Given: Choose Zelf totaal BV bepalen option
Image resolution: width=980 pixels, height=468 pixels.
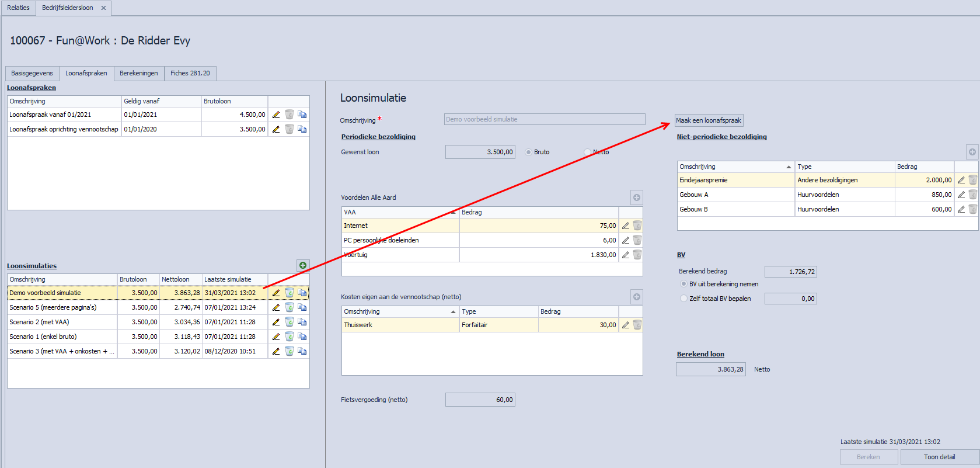Looking at the screenshot, I should tap(684, 299).
